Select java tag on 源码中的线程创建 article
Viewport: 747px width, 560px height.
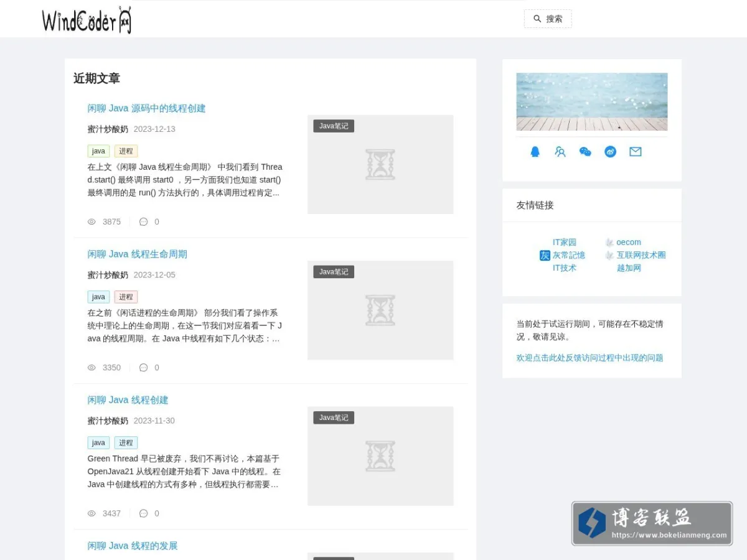[x=98, y=151]
